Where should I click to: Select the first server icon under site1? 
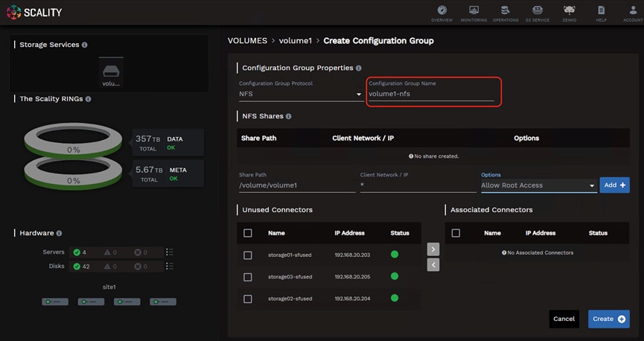[x=55, y=302]
